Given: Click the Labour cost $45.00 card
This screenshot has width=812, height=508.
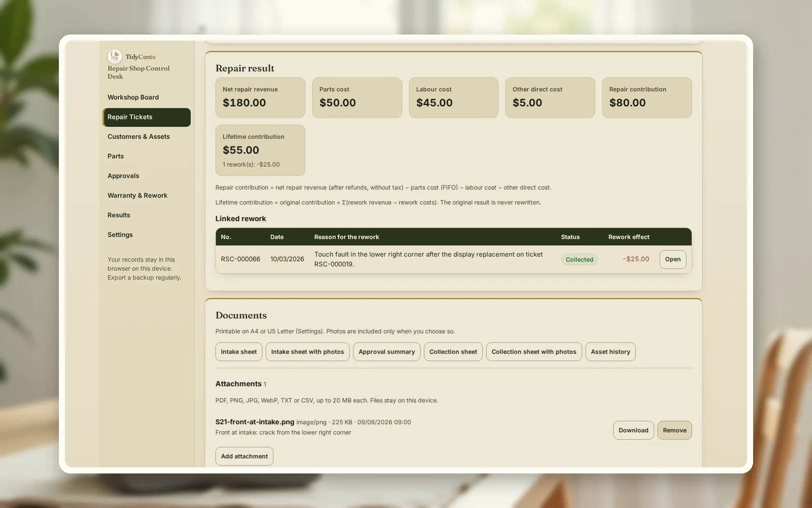Looking at the screenshot, I should point(454,98).
